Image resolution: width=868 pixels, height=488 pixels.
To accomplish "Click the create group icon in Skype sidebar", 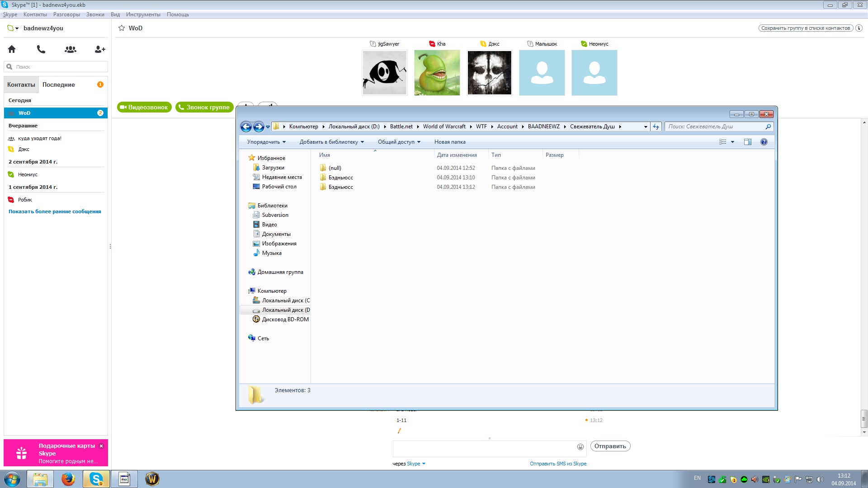I will 71,49.
